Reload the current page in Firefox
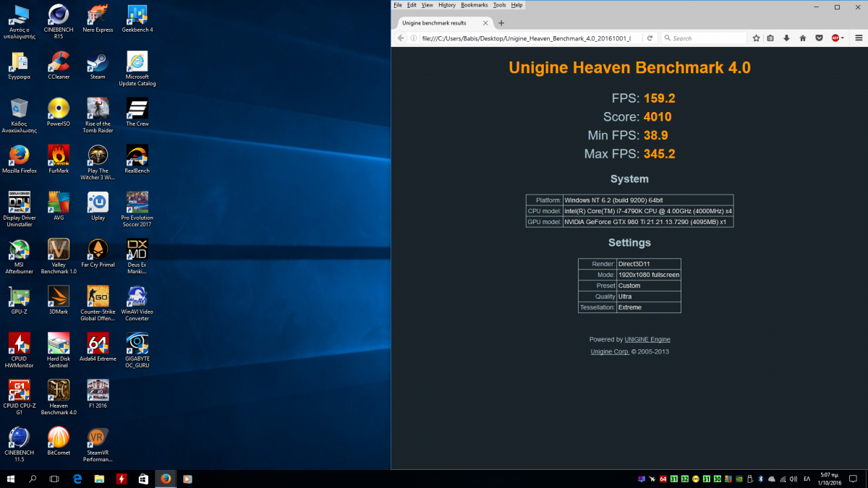 [650, 38]
